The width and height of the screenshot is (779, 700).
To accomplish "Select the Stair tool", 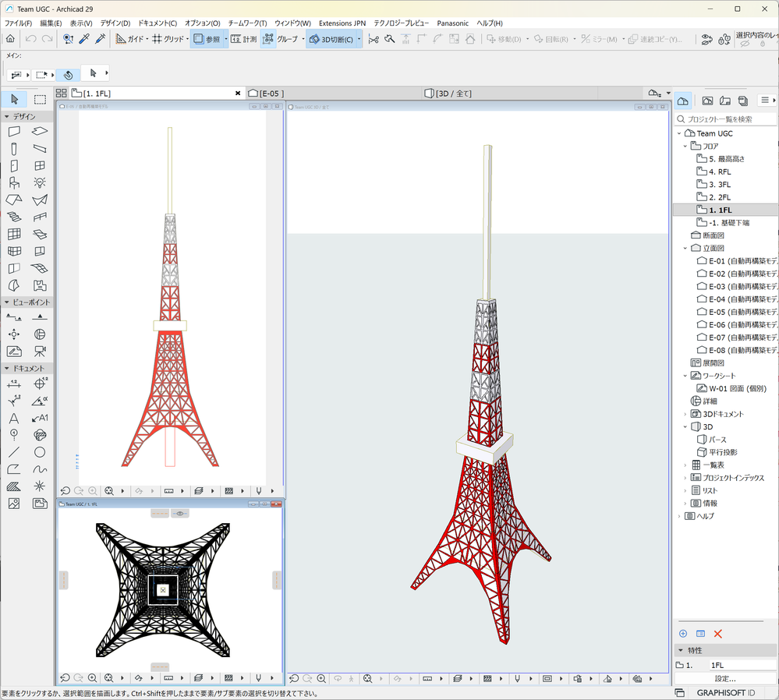I will coord(14,217).
